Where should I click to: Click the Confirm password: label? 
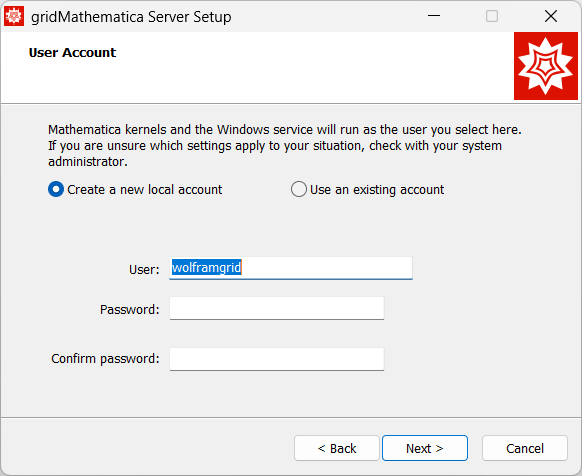click(105, 359)
